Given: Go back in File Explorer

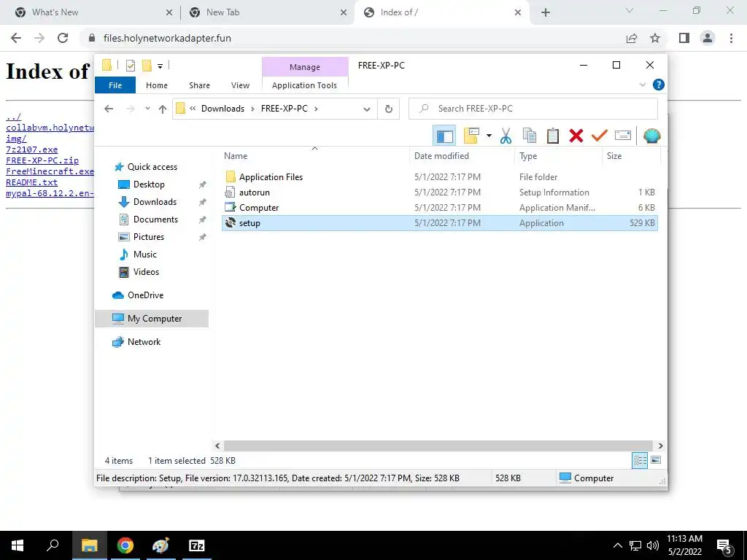Looking at the screenshot, I should 109,109.
